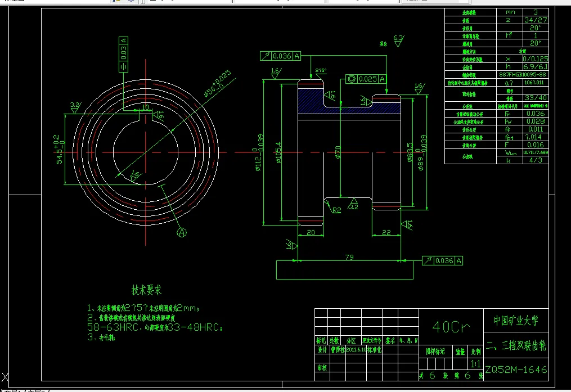Viewport: 571px width, 392px height.
Task: Select the part name "二、三档双联齿轮"
Action: click(x=516, y=345)
